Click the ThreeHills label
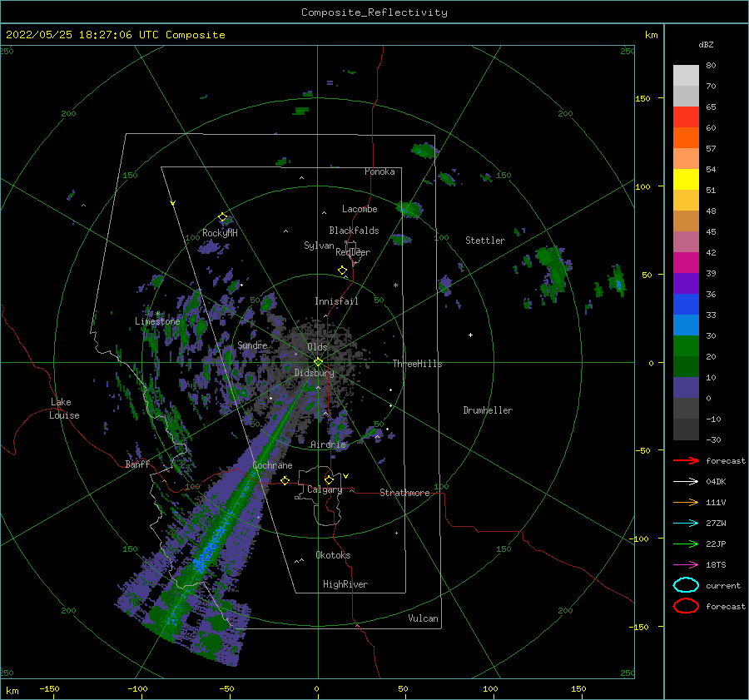The height and width of the screenshot is (700, 749). (417, 364)
